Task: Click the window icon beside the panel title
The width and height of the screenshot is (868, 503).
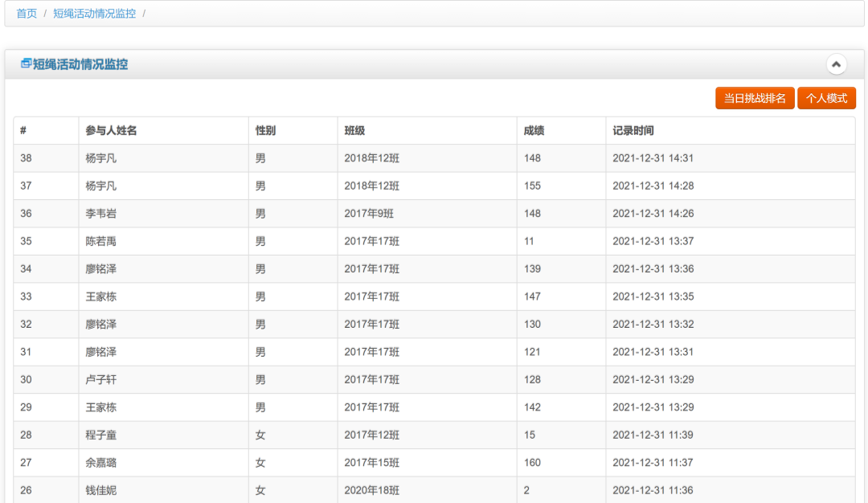Action: (26, 63)
